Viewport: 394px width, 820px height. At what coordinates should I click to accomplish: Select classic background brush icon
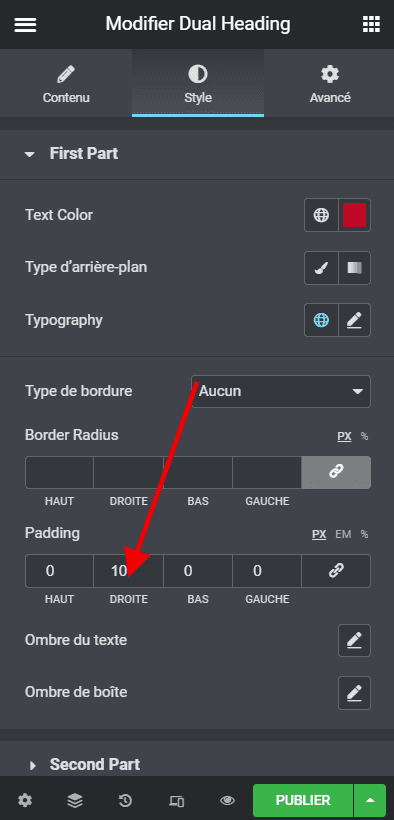coord(321,268)
